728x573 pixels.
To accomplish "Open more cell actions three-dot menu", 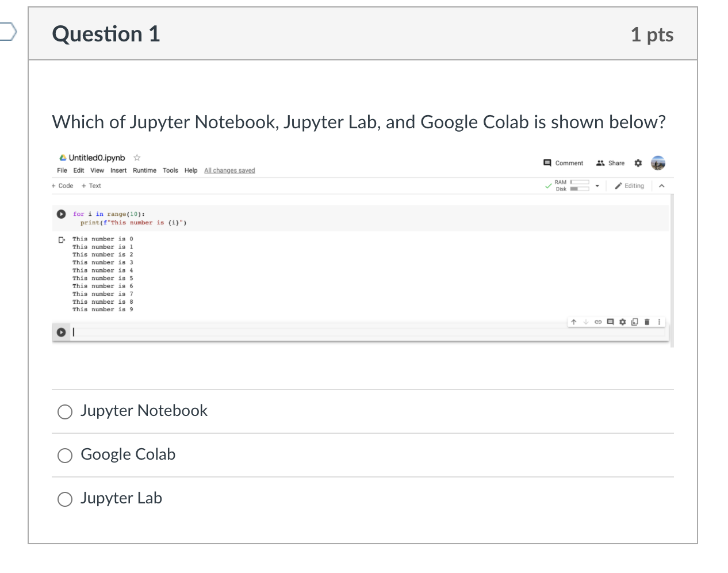I will click(659, 322).
